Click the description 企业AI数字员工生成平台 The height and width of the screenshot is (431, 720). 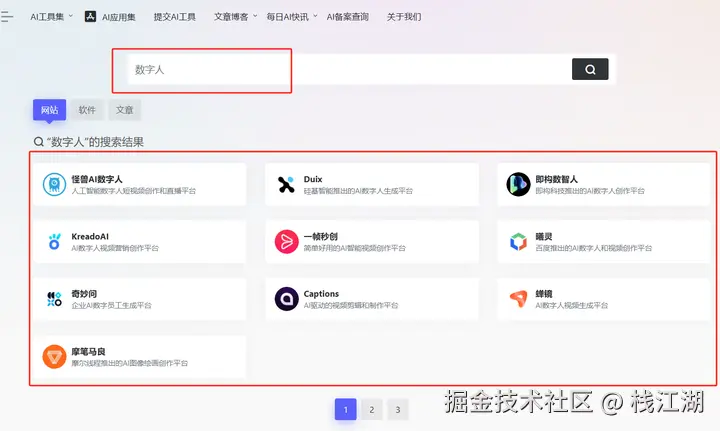tap(111, 305)
